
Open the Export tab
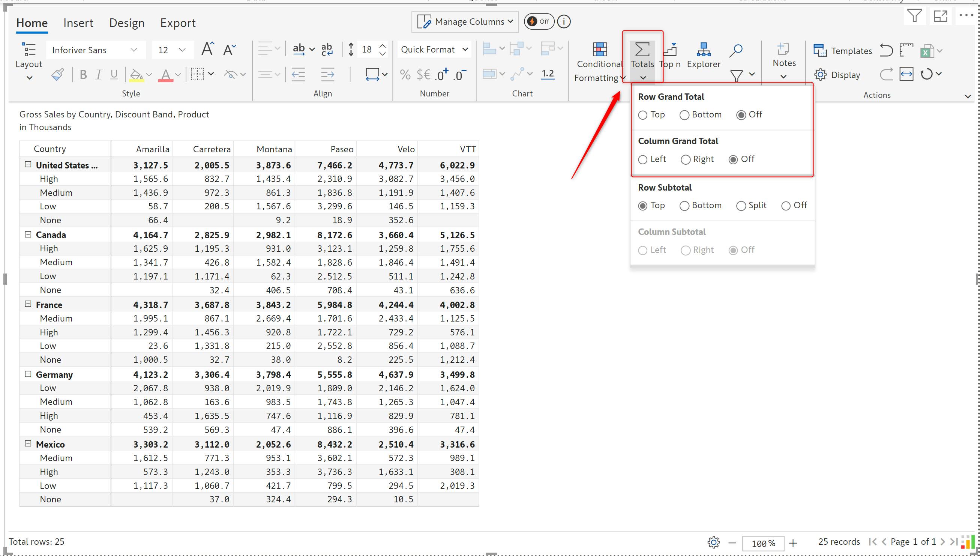click(177, 23)
